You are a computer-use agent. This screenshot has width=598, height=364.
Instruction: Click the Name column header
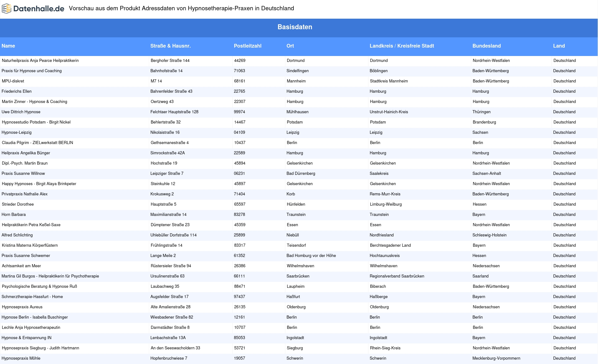(8, 46)
